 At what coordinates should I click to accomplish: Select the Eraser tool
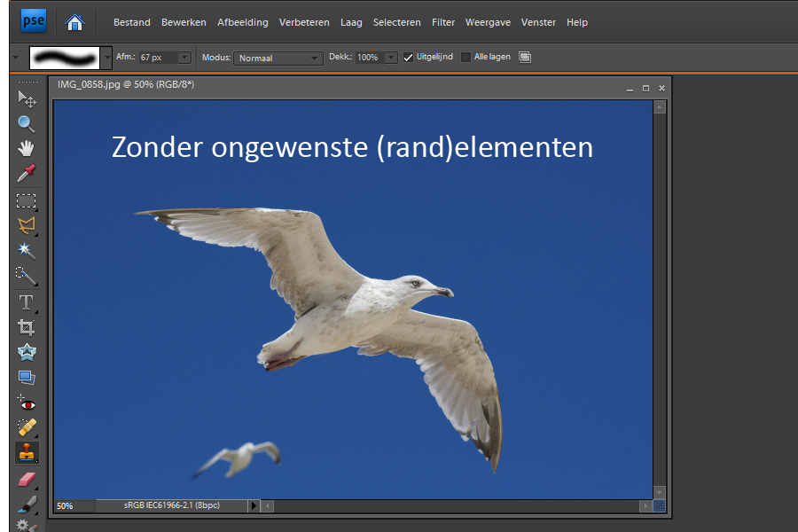(27, 479)
